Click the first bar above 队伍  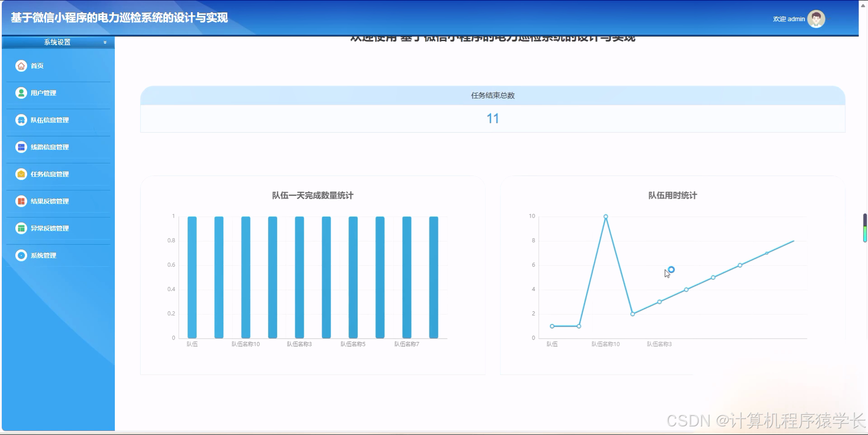pos(192,277)
